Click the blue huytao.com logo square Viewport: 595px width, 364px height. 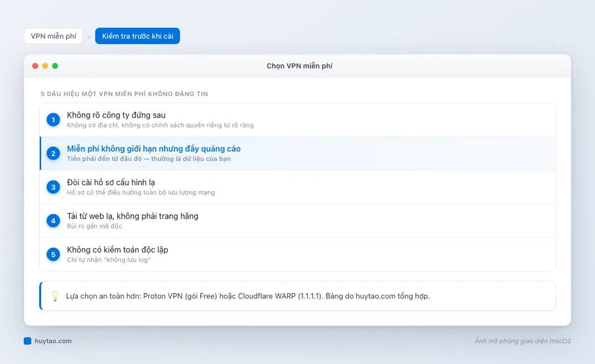27,341
